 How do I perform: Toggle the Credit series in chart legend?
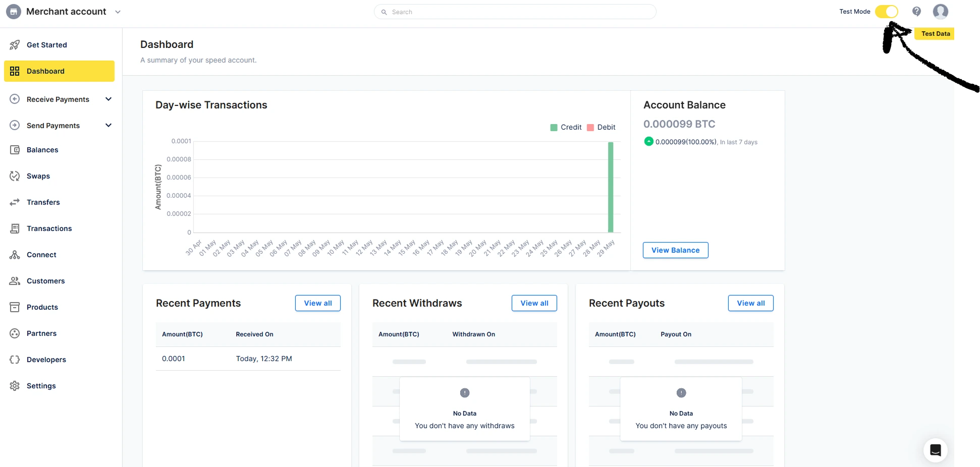click(566, 127)
